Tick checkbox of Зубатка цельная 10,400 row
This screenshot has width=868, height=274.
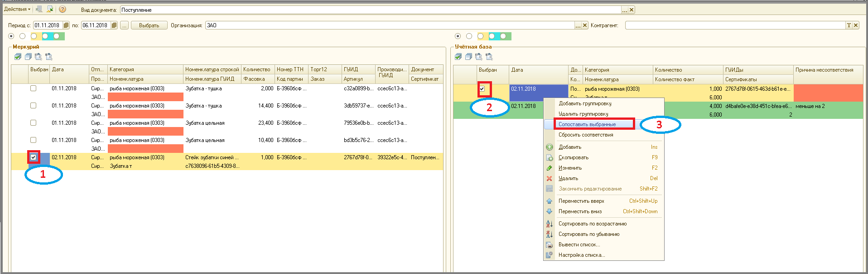pos(33,140)
